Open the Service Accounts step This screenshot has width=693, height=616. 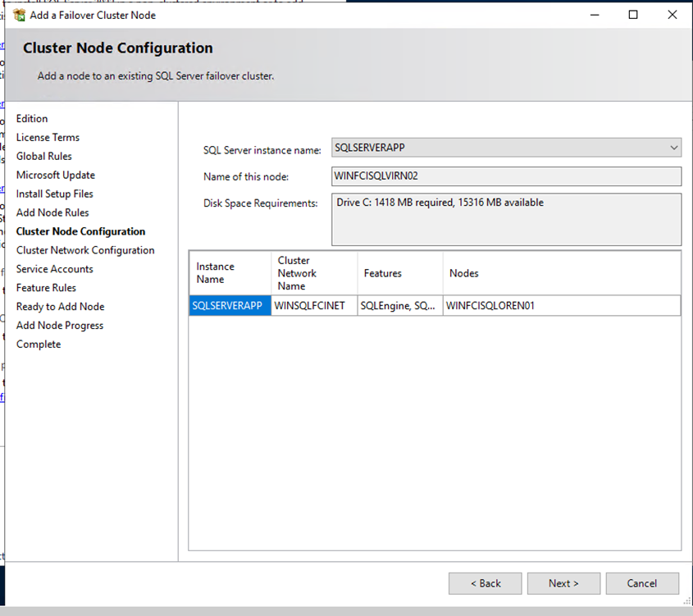(54, 269)
